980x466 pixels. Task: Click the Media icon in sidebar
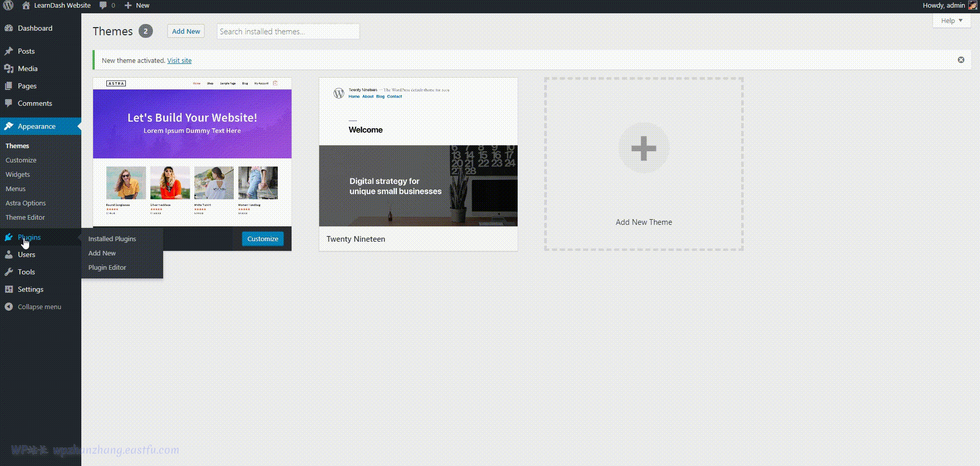pyautogui.click(x=9, y=68)
